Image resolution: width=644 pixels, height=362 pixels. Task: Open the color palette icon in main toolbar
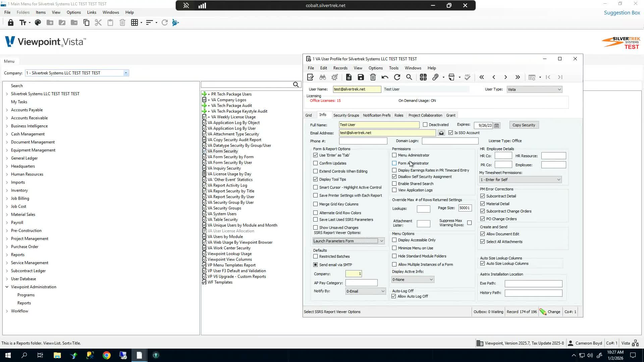38,23
